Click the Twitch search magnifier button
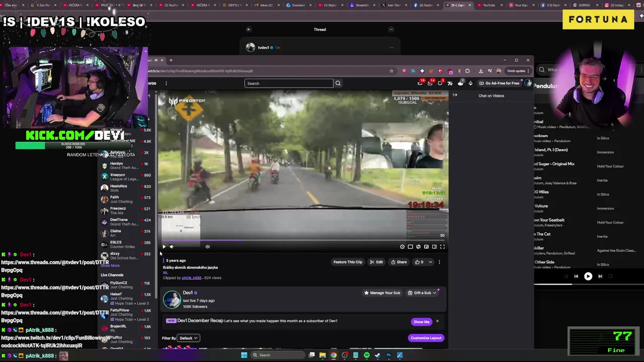 click(x=338, y=83)
